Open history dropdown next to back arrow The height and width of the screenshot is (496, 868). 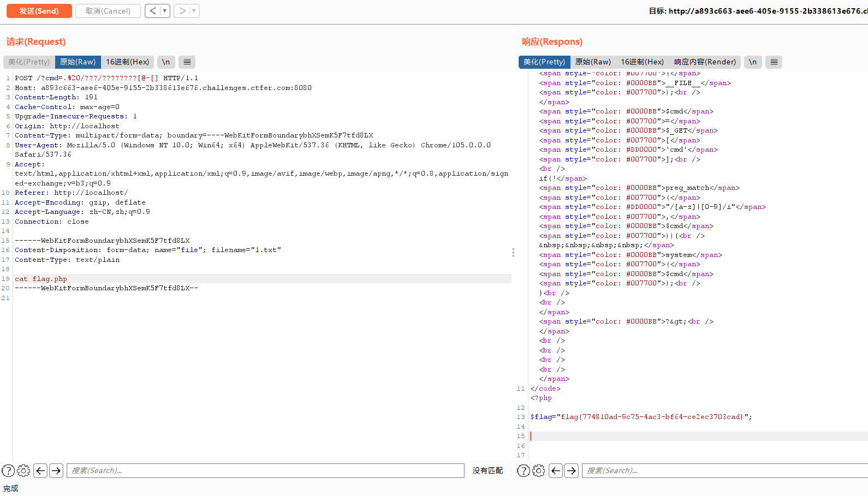[165, 11]
